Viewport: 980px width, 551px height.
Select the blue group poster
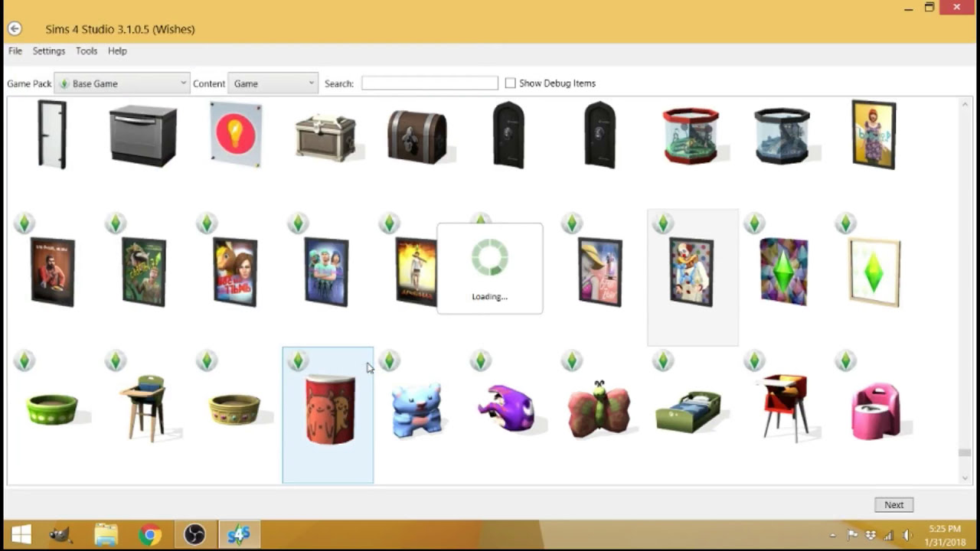326,272
